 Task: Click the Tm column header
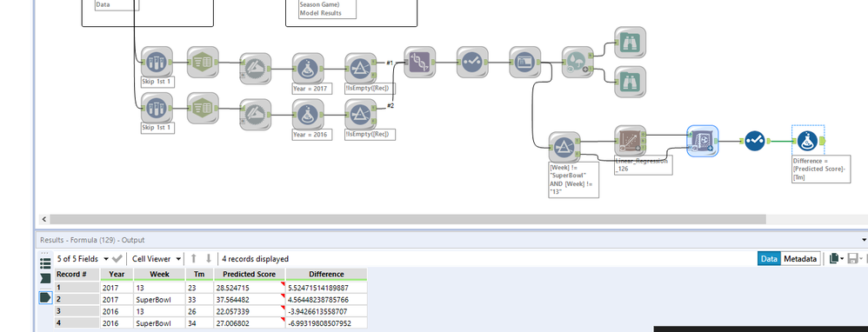tap(199, 274)
